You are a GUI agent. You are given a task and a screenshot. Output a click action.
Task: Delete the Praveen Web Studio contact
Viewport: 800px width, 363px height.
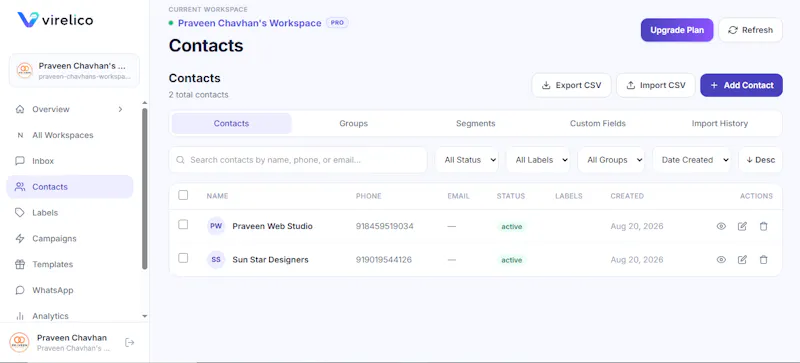[763, 226]
